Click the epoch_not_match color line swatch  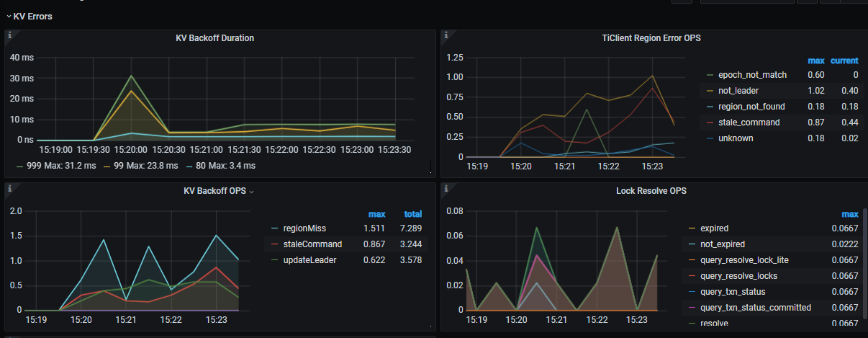(x=709, y=75)
